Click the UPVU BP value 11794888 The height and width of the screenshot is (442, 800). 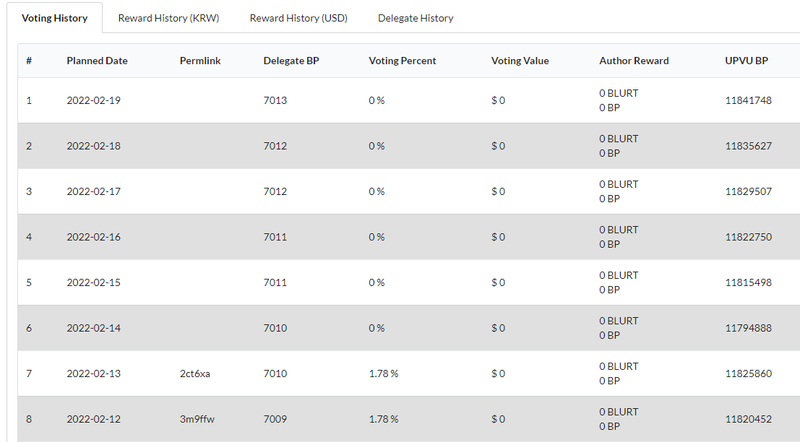(x=748, y=328)
